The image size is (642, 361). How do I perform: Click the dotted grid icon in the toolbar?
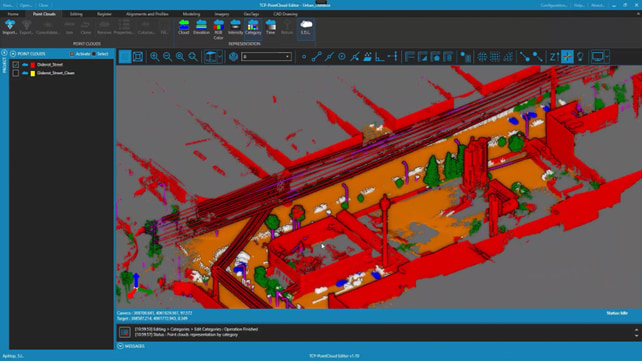495,57
